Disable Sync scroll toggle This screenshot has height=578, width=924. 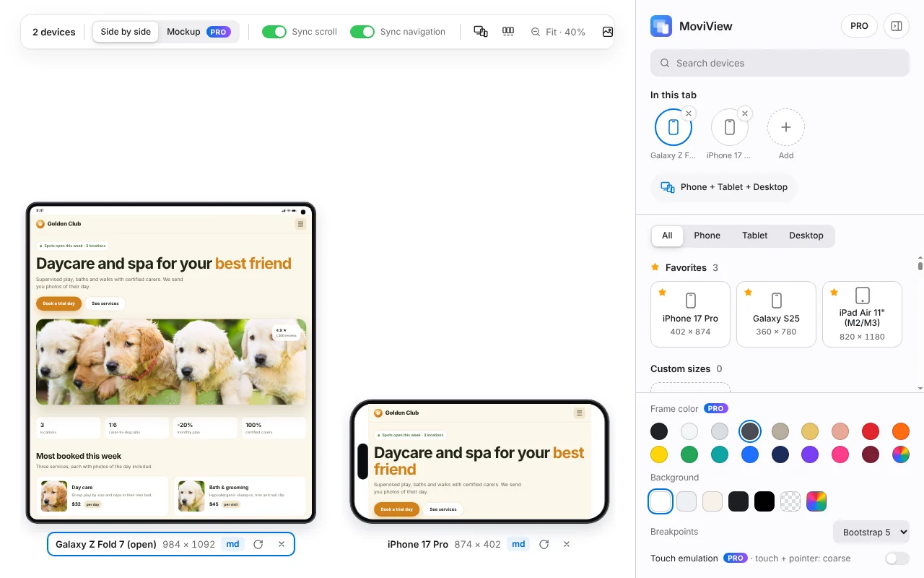[x=274, y=32]
